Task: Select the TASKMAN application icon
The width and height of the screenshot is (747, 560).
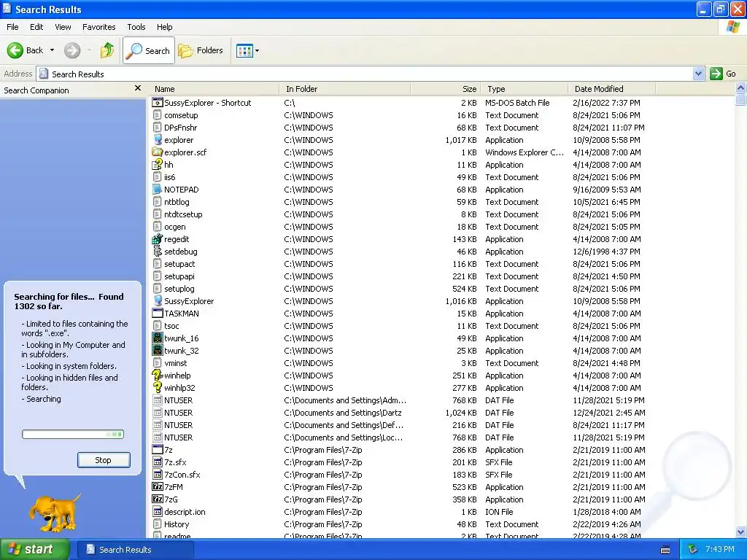Action: (158, 313)
